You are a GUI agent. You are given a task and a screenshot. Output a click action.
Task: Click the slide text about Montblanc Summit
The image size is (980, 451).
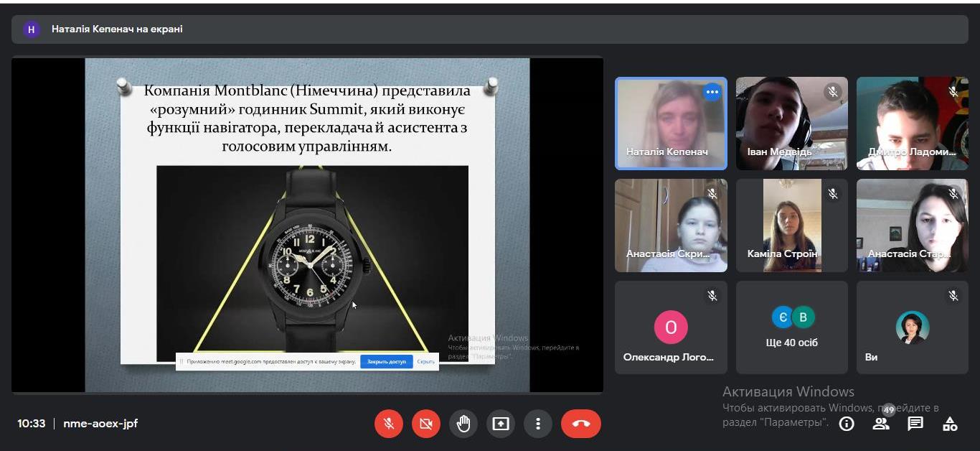(x=307, y=118)
